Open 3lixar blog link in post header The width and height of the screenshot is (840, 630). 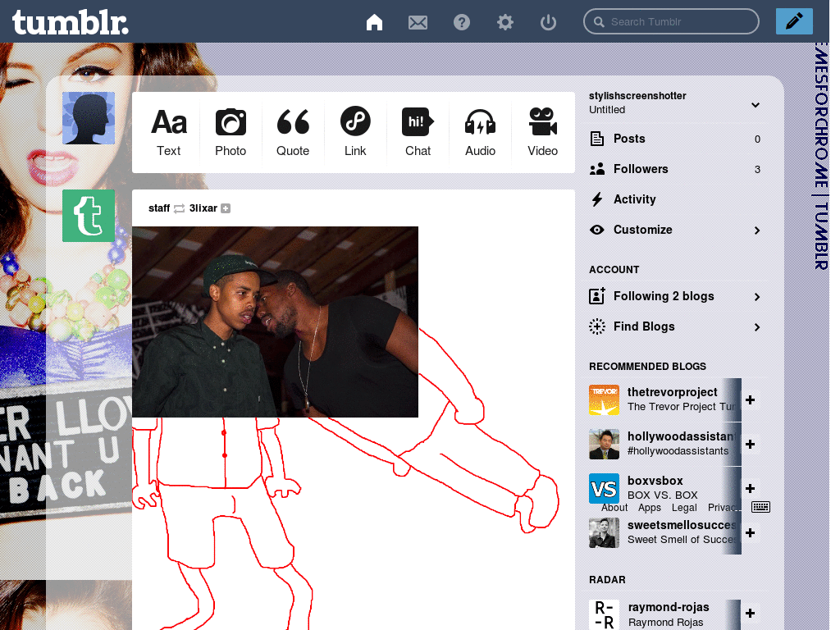[x=203, y=208]
